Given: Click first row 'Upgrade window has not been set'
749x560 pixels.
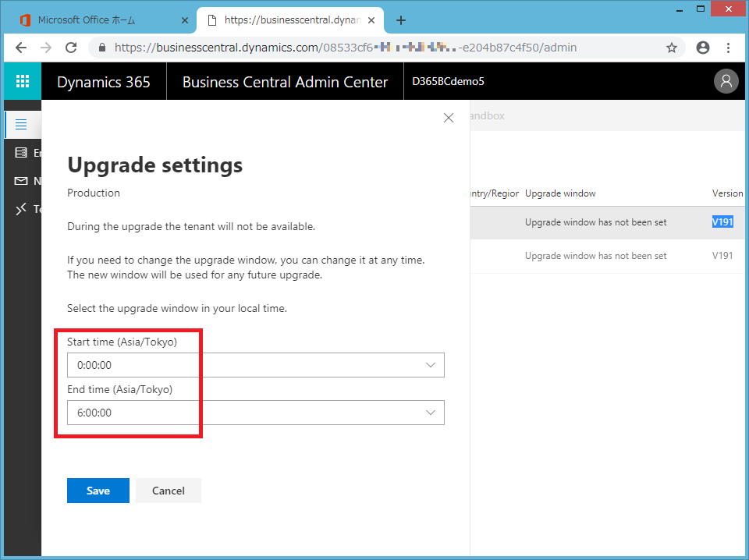Looking at the screenshot, I should click(595, 222).
